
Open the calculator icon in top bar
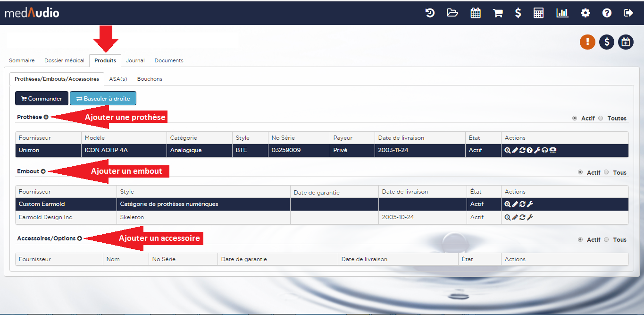point(538,13)
